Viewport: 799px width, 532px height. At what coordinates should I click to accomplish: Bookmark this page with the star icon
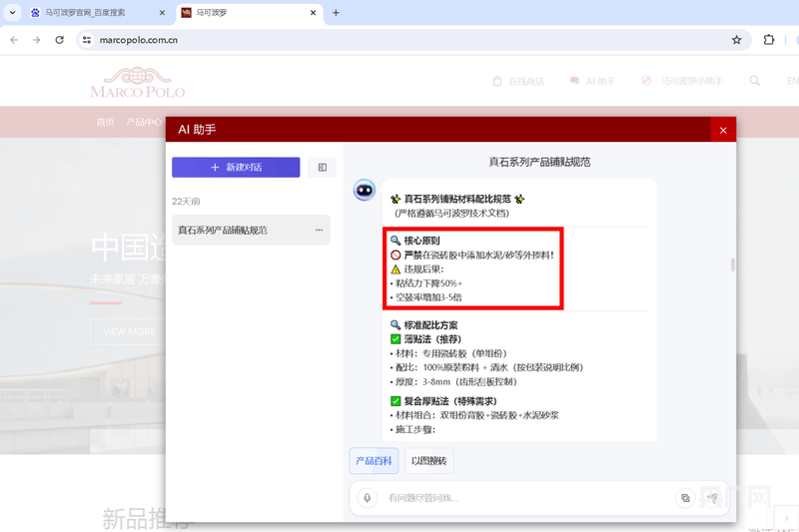coord(737,40)
